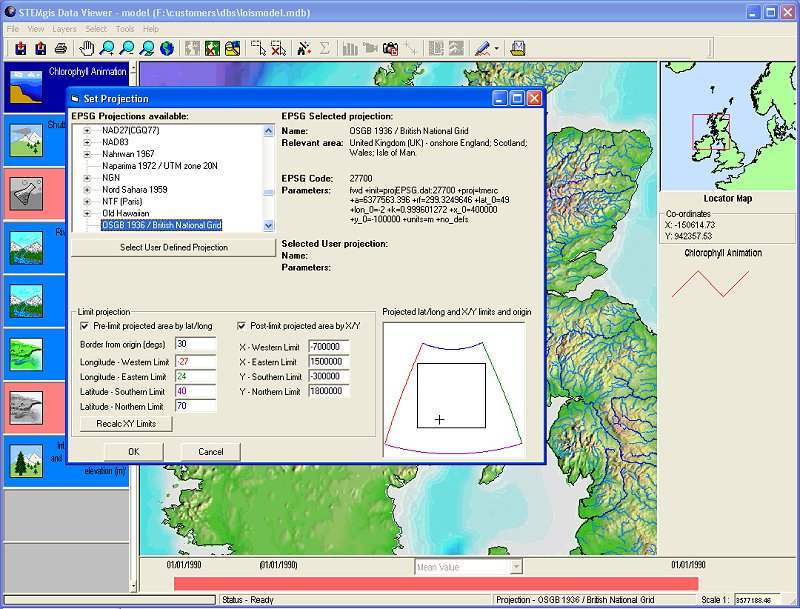Toggle Pre-limit projected area by lat/long

[85, 326]
